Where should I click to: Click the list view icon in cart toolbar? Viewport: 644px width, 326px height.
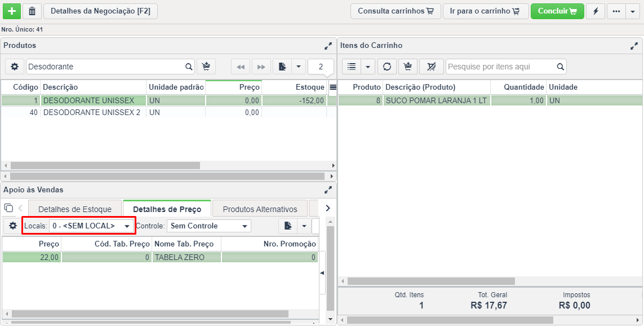(x=351, y=67)
